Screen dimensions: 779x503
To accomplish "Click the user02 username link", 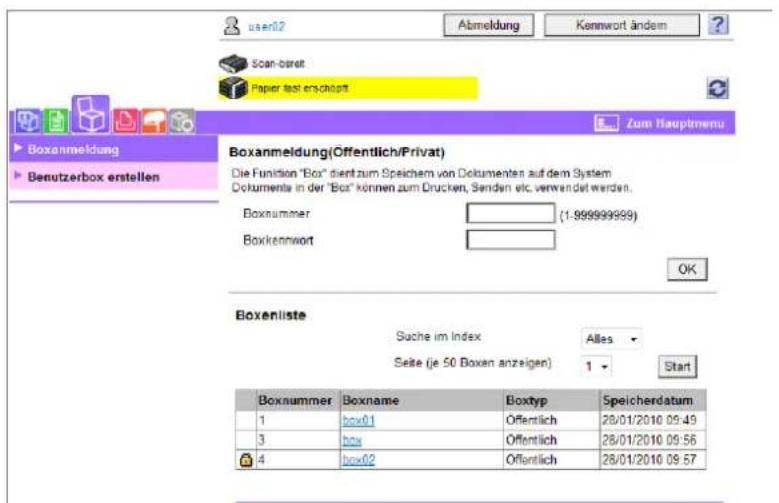I will coord(267,26).
